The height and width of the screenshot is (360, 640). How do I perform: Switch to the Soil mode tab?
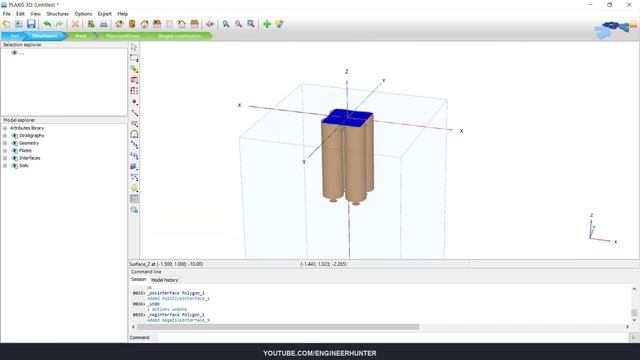tap(15, 36)
